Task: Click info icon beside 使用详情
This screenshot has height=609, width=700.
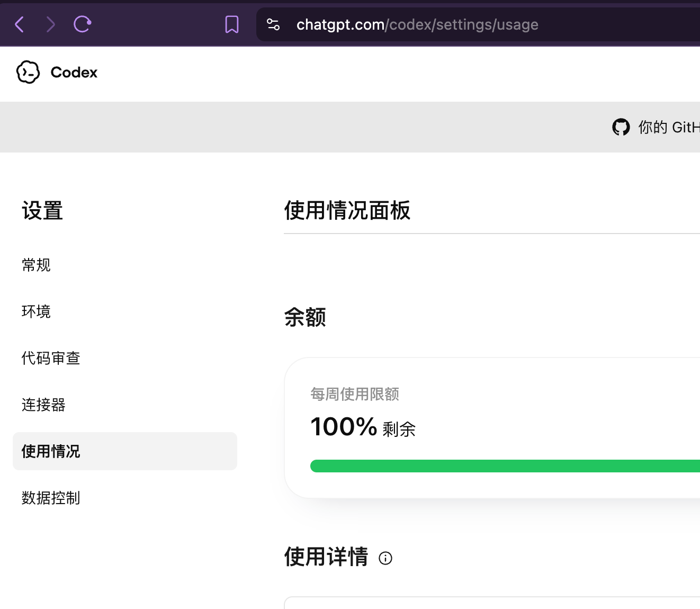Action: [385, 558]
